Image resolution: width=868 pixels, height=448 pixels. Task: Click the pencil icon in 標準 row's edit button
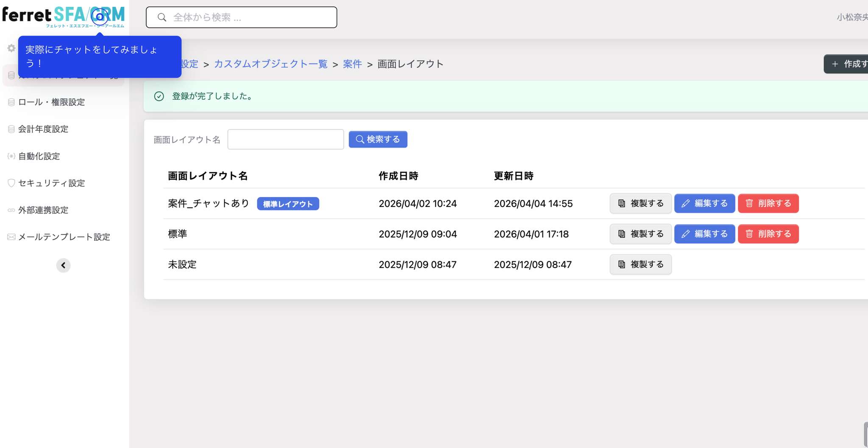click(685, 234)
